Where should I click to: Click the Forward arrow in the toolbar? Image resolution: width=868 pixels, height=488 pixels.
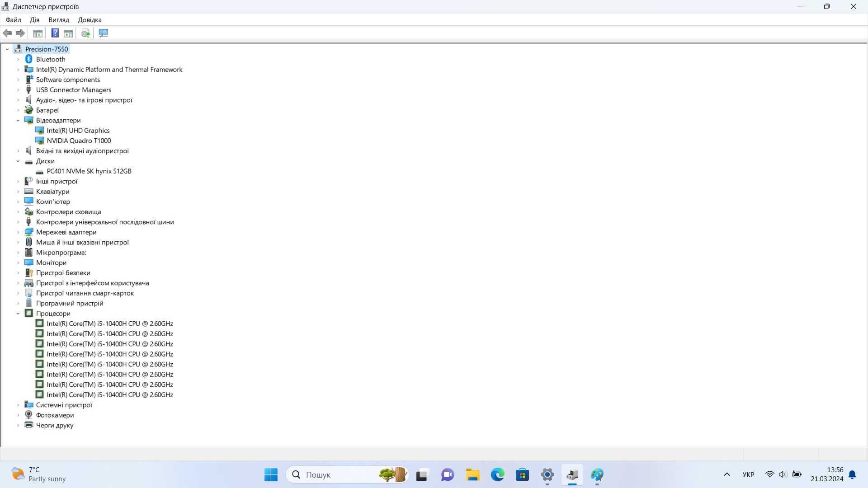click(20, 33)
